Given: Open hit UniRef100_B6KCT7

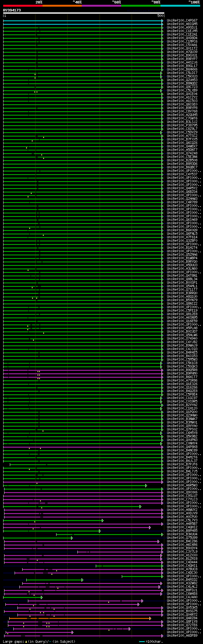Looking at the screenshot, I should (182, 377).
